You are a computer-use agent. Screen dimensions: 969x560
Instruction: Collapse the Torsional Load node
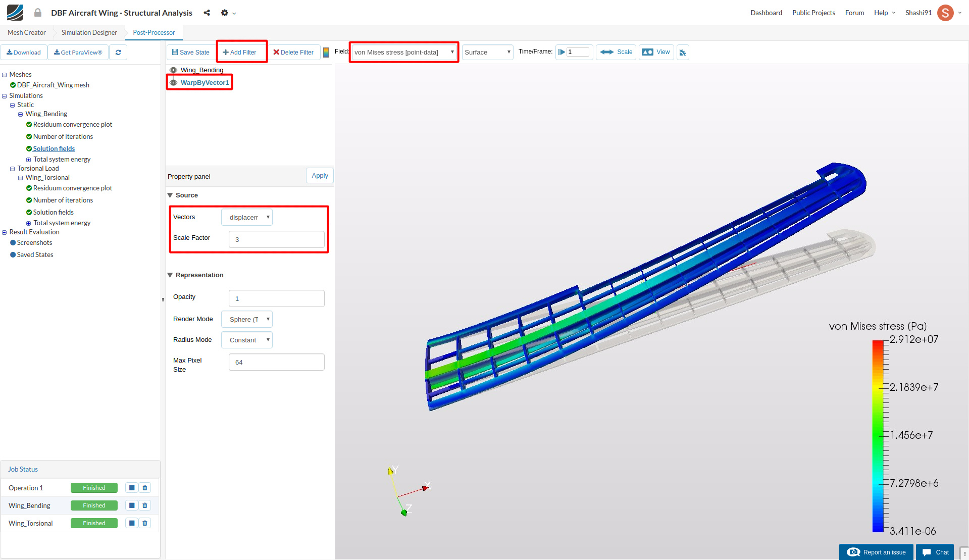(13, 169)
